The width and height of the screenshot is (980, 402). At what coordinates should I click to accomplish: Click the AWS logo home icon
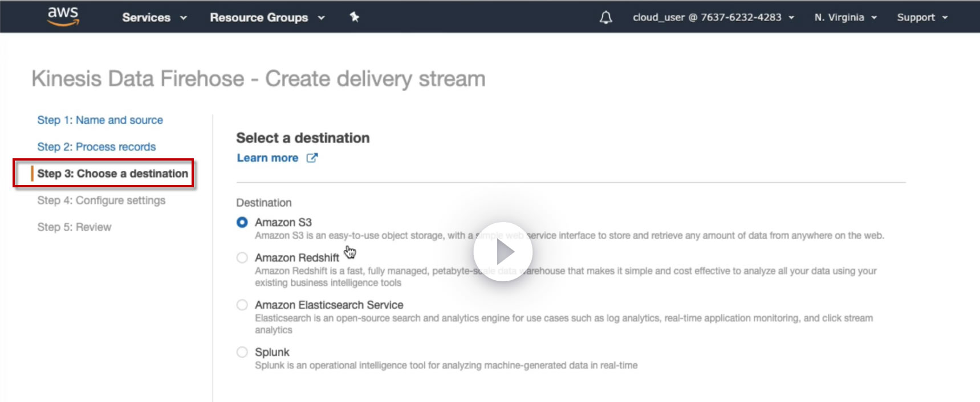tap(63, 17)
